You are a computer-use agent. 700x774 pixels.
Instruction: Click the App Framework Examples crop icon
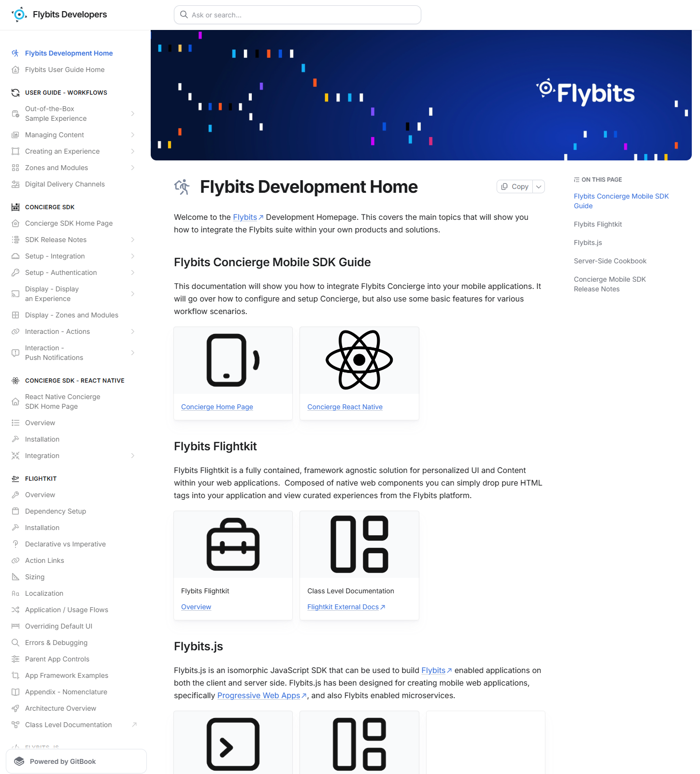(15, 675)
